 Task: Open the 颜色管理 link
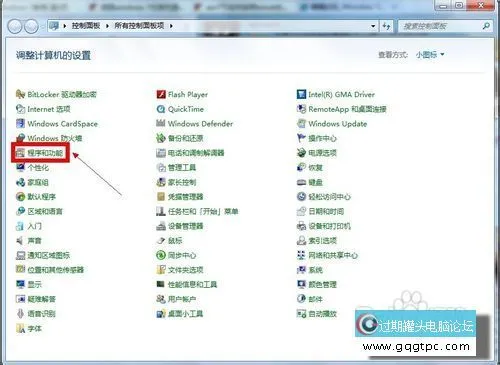[x=322, y=284]
